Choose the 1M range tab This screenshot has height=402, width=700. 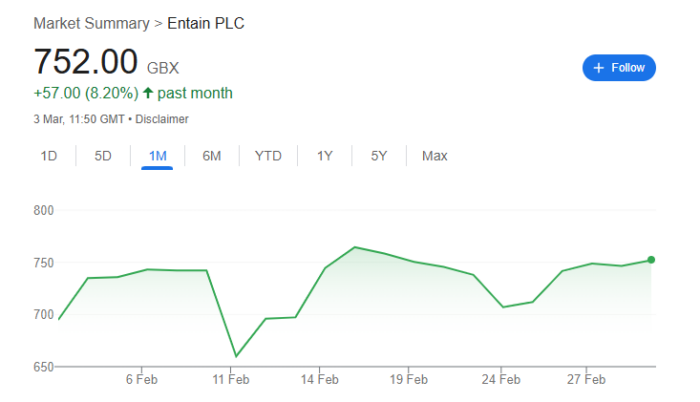[157, 156]
